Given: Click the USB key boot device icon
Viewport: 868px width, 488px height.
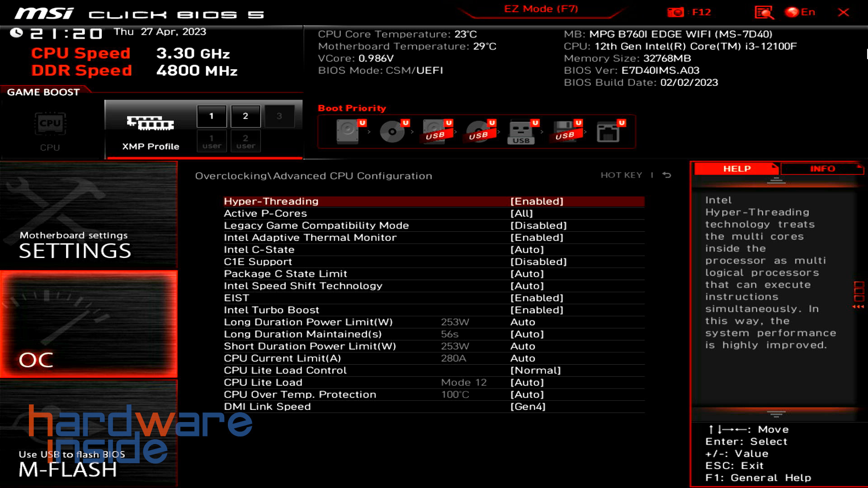Looking at the screenshot, I should click(521, 131).
